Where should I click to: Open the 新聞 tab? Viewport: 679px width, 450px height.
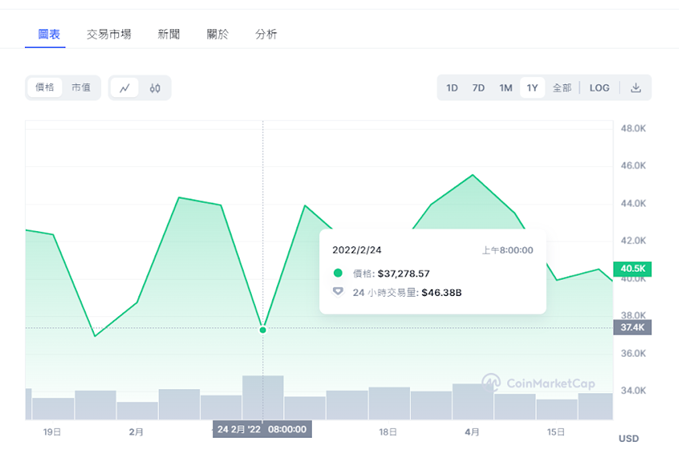coord(168,34)
